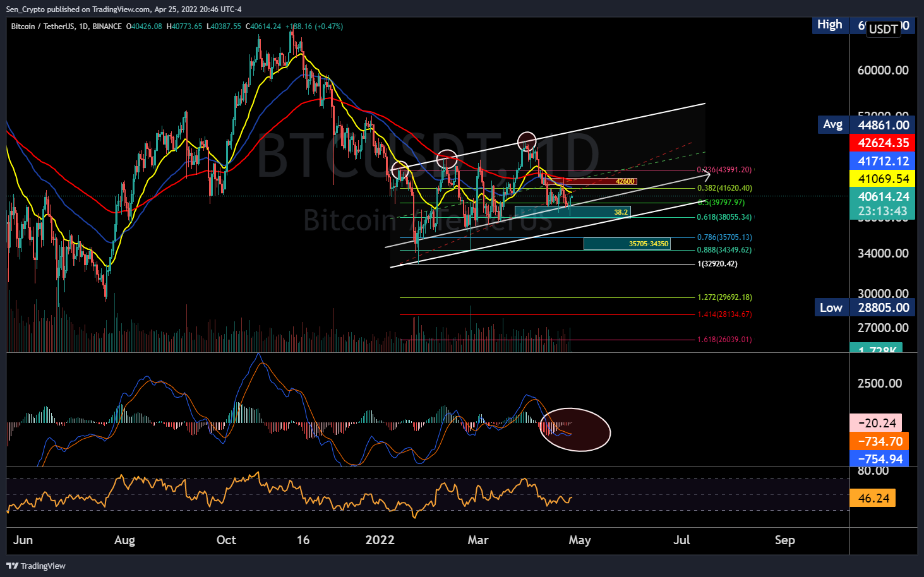The image size is (924, 577).
Task: Click the 2022 label on time axis
Action: pyautogui.click(x=380, y=540)
